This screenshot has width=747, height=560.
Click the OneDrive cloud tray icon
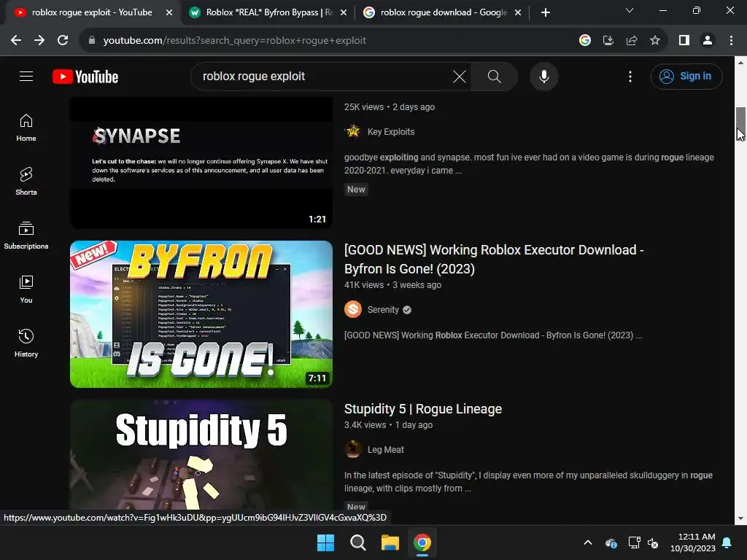611,542
